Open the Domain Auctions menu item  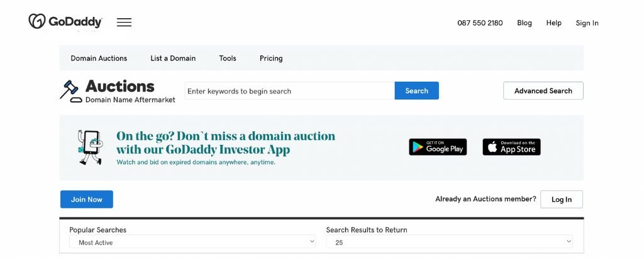click(x=99, y=58)
